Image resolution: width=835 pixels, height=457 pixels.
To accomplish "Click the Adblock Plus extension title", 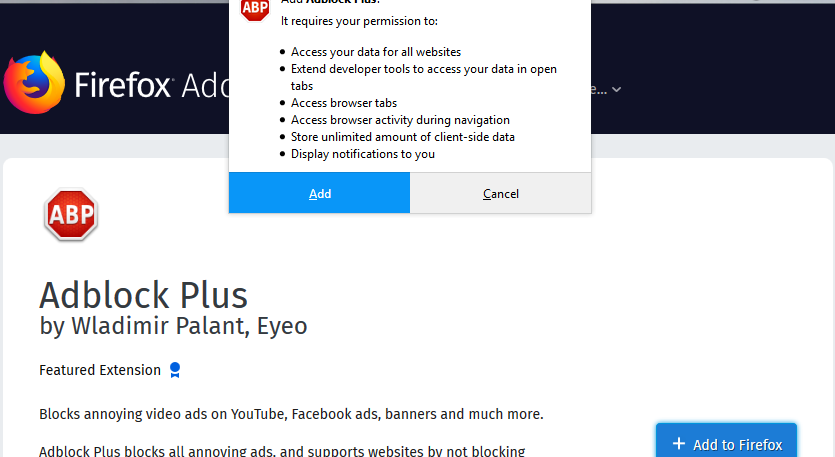I will tap(143, 295).
